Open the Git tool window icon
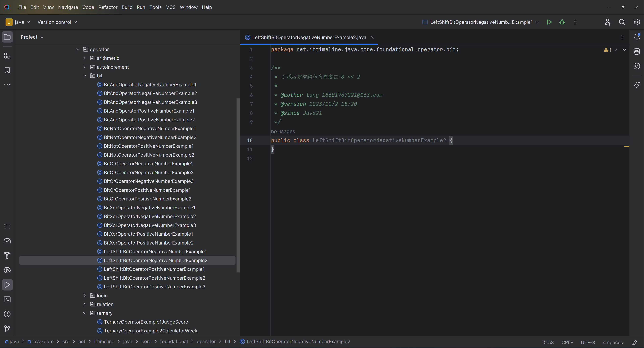The width and height of the screenshot is (644, 348). (7, 329)
